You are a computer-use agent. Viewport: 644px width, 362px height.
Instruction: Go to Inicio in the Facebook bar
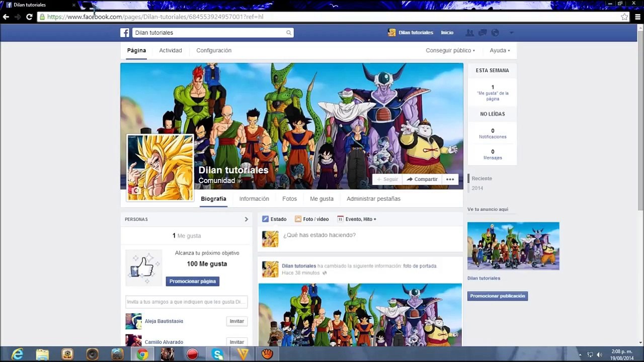pyautogui.click(x=447, y=33)
